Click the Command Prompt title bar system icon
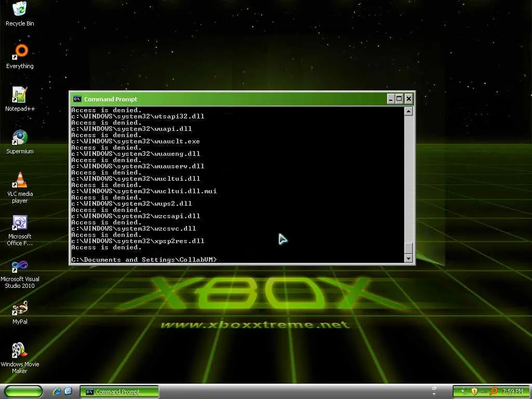The height and width of the screenshot is (399, 532). 77,99
